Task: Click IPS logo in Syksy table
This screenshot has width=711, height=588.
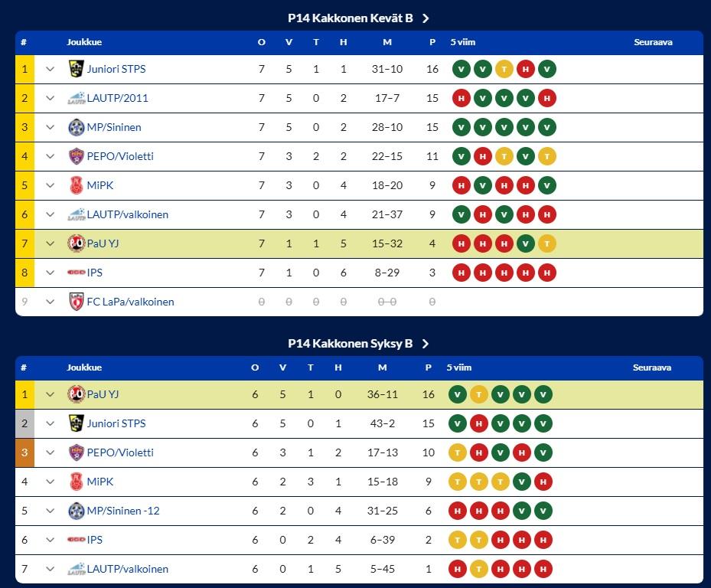Action: [76, 540]
